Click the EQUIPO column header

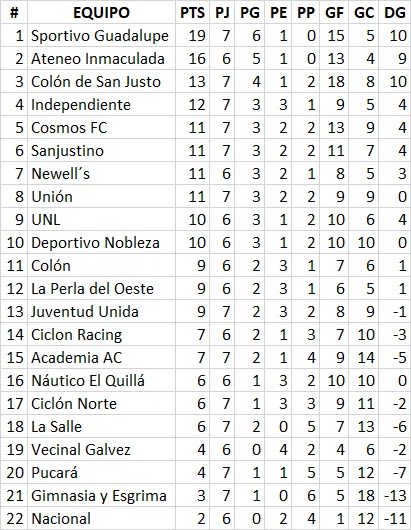click(101, 13)
